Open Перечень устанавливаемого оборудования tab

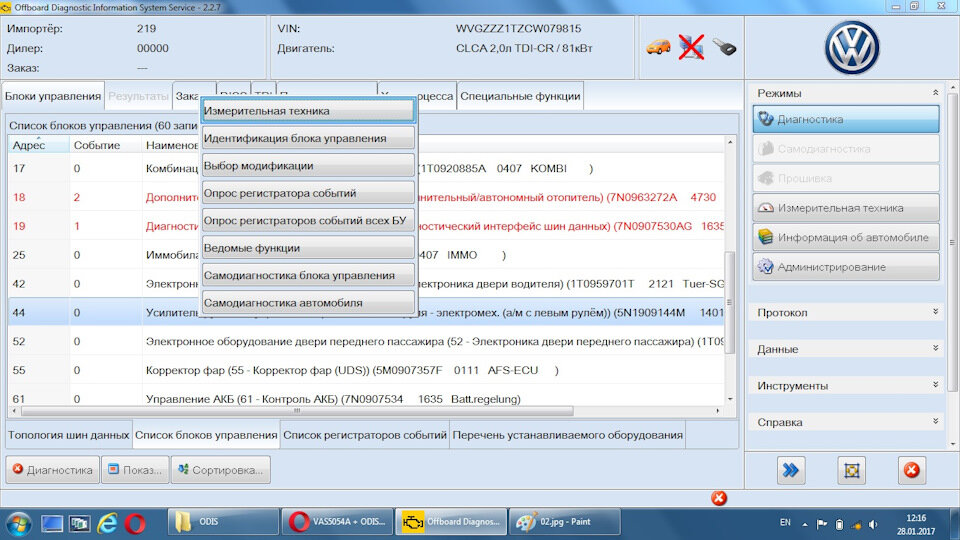point(568,435)
